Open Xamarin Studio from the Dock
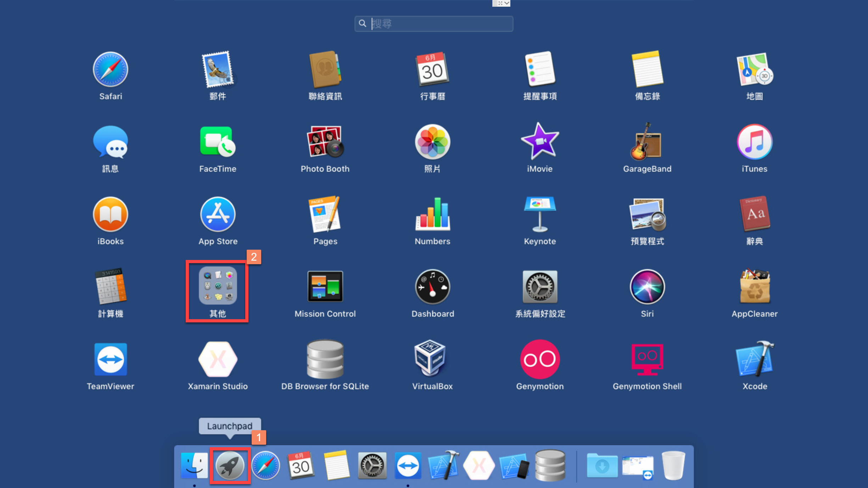 pyautogui.click(x=479, y=465)
